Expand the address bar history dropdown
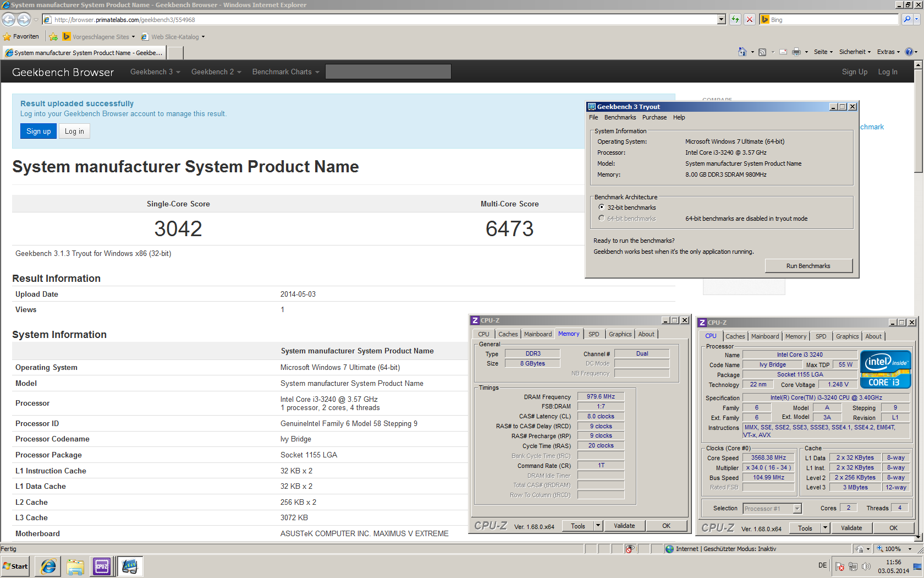The width and height of the screenshot is (924, 578). (x=722, y=19)
